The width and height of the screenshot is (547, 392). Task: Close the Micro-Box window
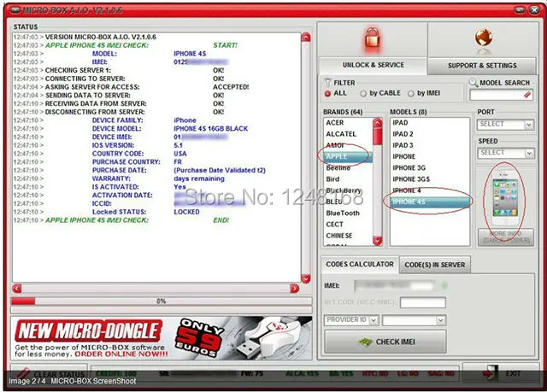(534, 10)
